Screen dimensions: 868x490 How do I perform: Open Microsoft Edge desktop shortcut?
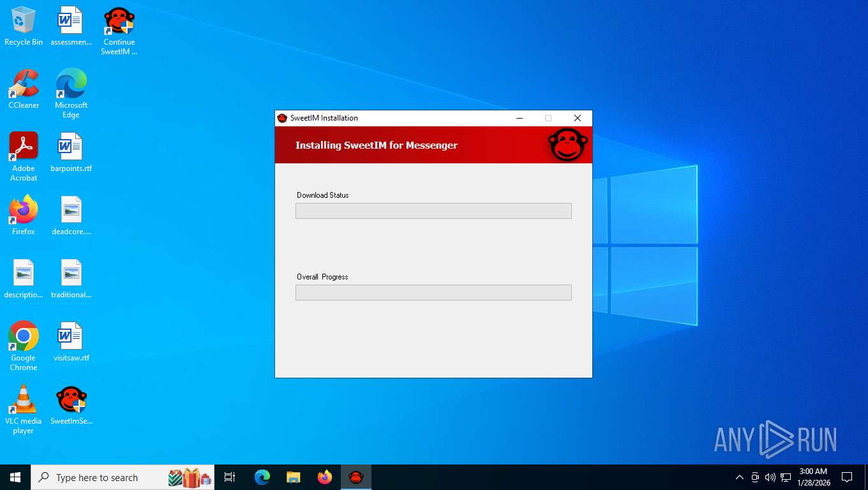(71, 94)
